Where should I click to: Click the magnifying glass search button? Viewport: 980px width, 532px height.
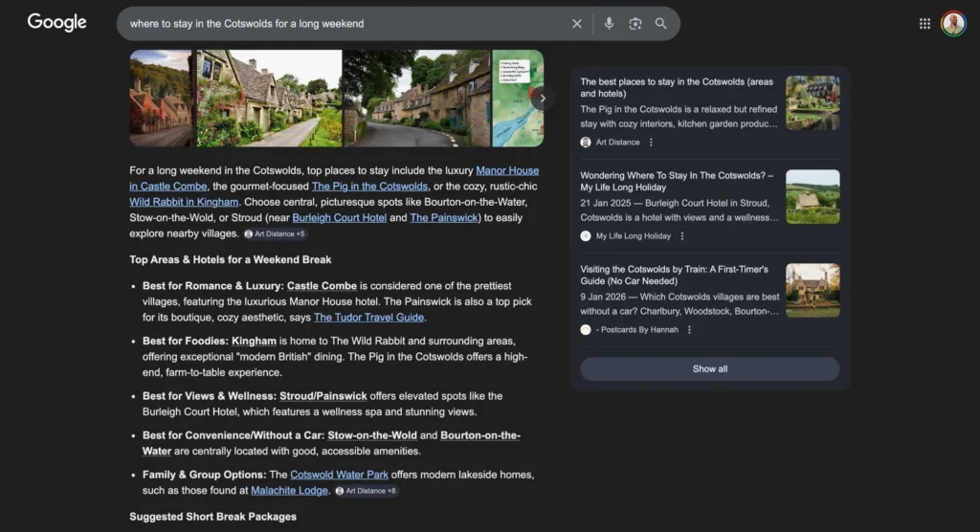[660, 24]
